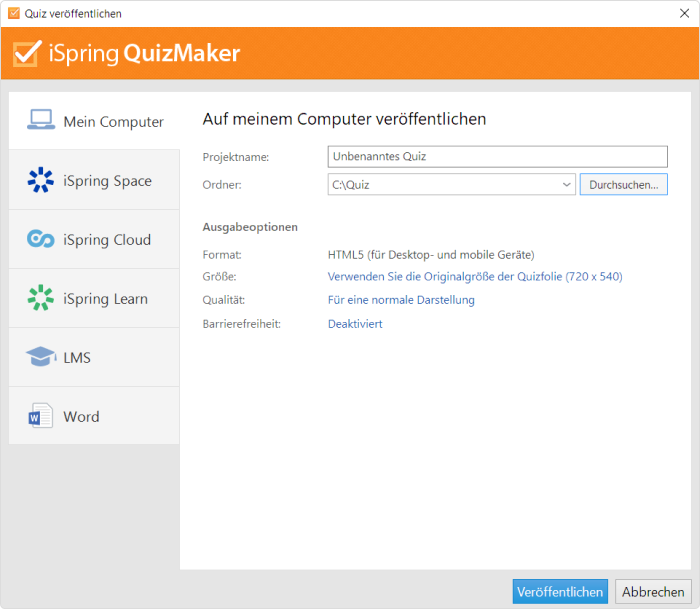Click the Ausgabeoptionen heading
Viewport: 700px width, 609px height.
pyautogui.click(x=250, y=227)
